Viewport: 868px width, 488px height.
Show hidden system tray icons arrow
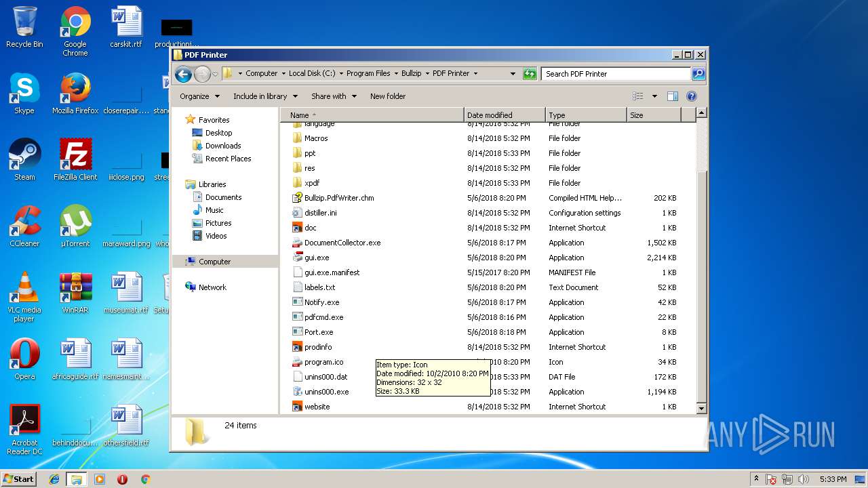click(x=756, y=479)
